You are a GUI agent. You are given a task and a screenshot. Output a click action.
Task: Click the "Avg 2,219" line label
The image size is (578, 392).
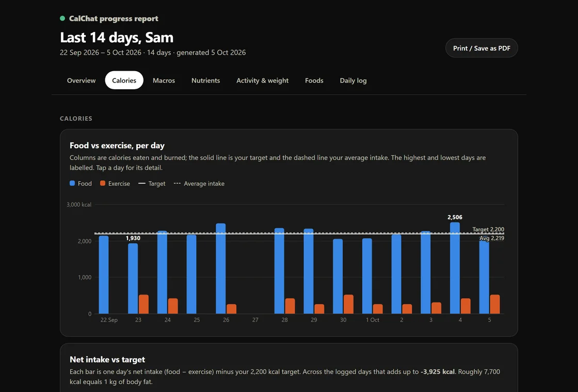click(x=491, y=238)
